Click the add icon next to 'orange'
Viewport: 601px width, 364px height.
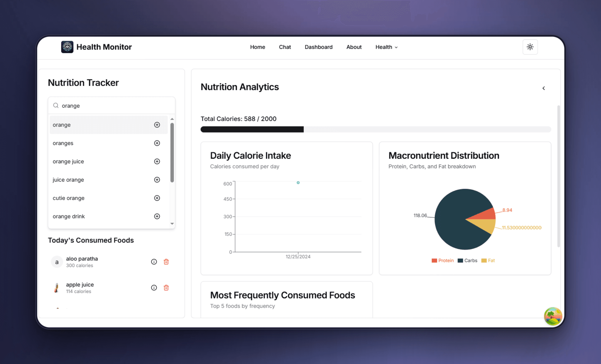[157, 124]
